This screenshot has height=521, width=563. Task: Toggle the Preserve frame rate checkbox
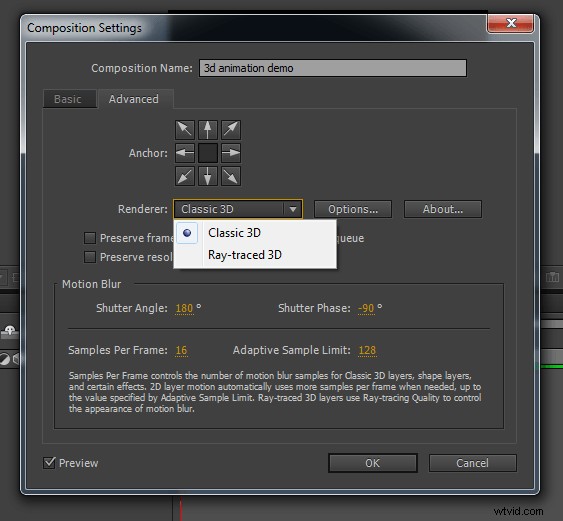point(90,238)
